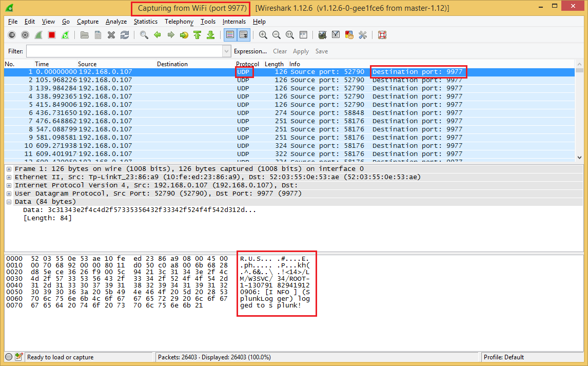Viewport: 588px width, 366px height.
Task: Stop the running live capture
Action: click(52, 35)
